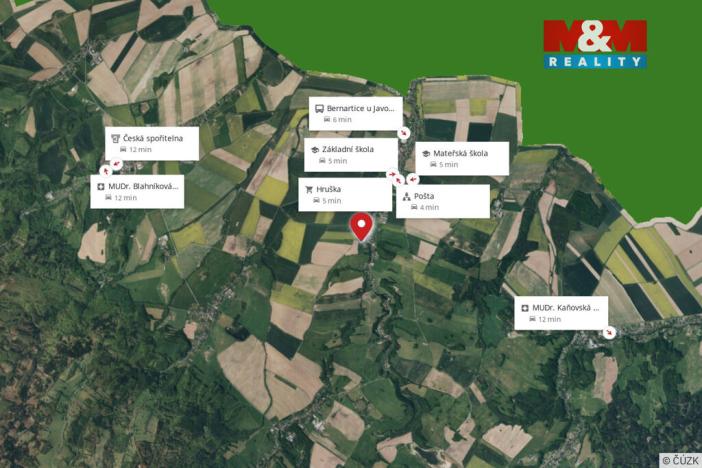
Task: Click the arrow marker under Bernartice bus stop
Action: pos(404,133)
